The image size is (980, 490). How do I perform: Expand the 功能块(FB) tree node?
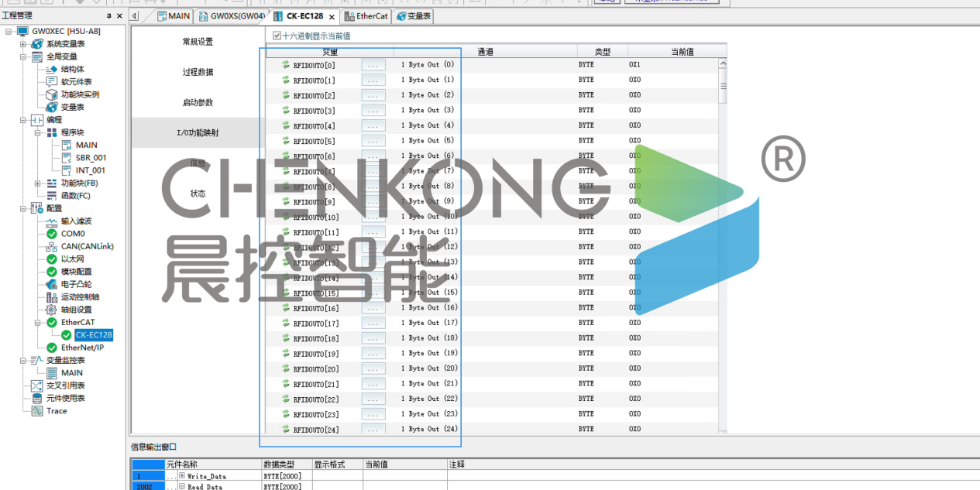38,183
